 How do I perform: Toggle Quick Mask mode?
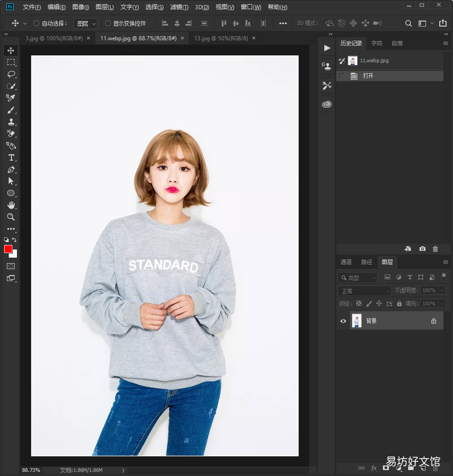(x=11, y=266)
